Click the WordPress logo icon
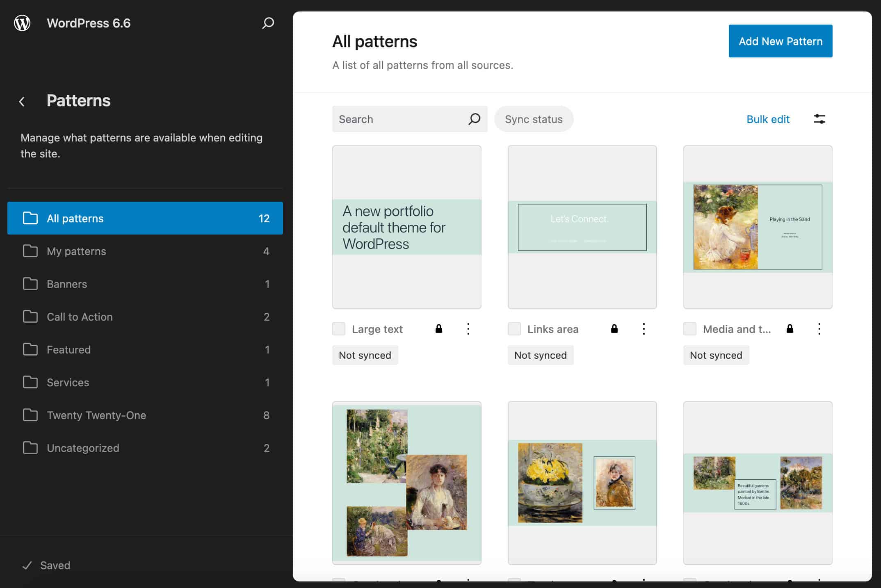The height and width of the screenshot is (588, 881). click(x=23, y=23)
